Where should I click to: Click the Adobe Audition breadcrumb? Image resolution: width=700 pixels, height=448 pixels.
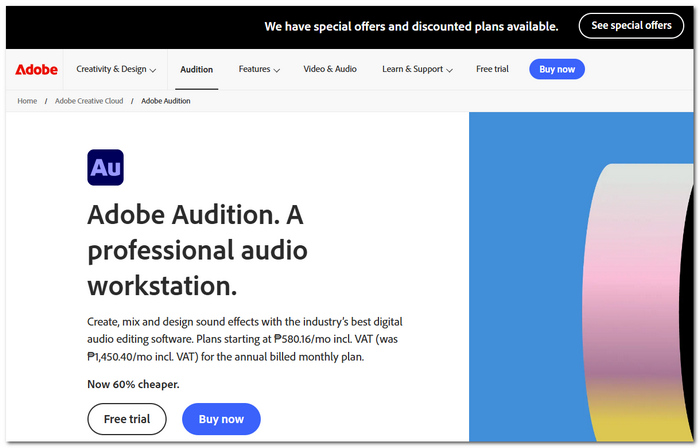click(166, 101)
